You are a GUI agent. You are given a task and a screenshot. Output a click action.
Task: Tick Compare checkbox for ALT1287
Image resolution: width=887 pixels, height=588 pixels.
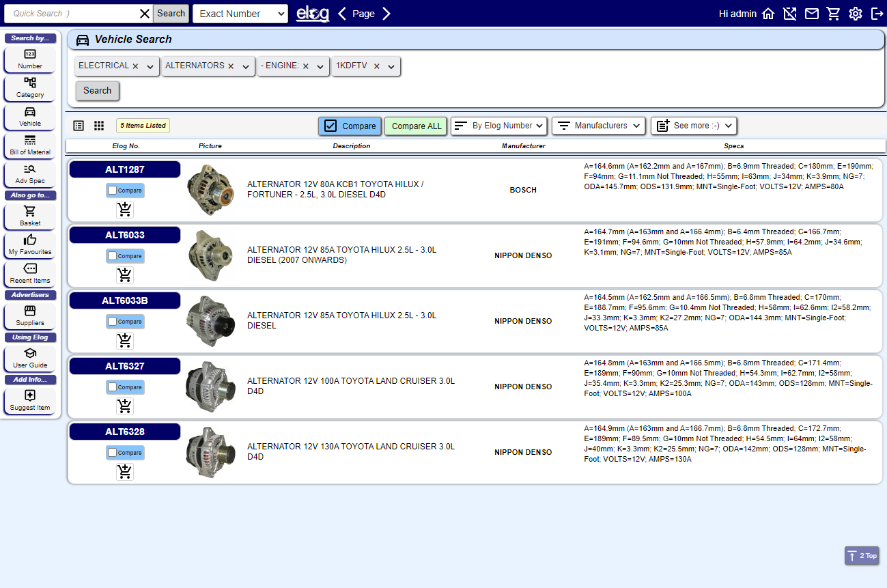pos(113,191)
